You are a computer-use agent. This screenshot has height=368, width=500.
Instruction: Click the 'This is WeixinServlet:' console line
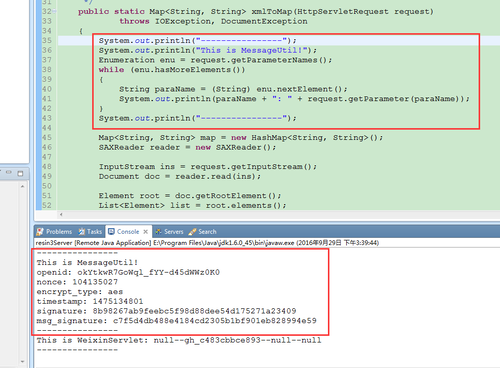179,340
